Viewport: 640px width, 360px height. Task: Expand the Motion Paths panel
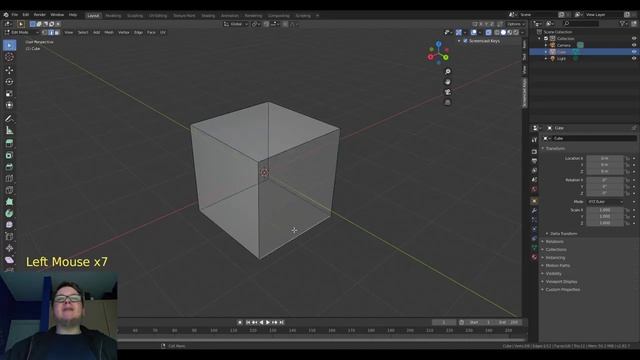[x=557, y=266]
